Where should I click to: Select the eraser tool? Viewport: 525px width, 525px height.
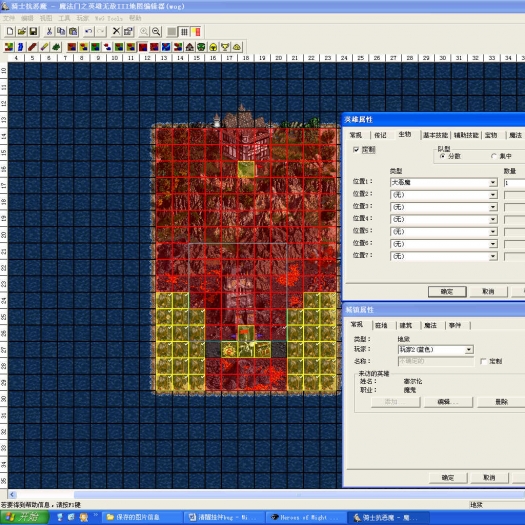tap(44, 47)
